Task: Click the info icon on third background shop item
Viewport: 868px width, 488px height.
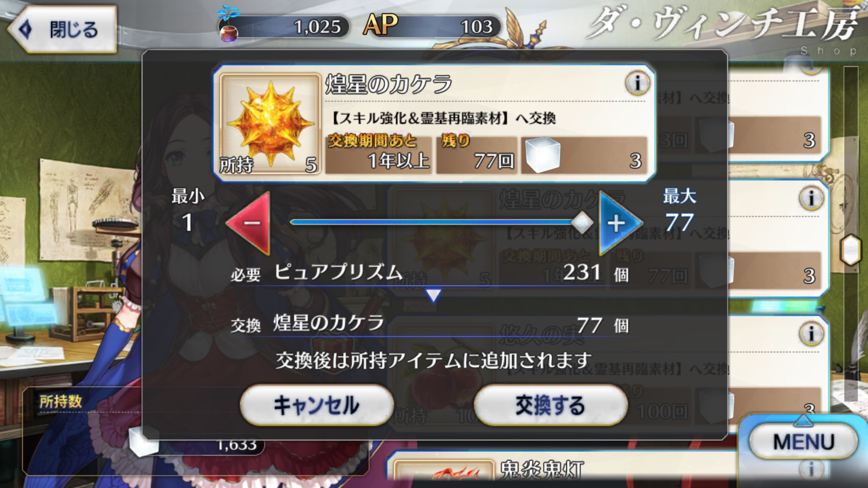Action: click(x=811, y=334)
